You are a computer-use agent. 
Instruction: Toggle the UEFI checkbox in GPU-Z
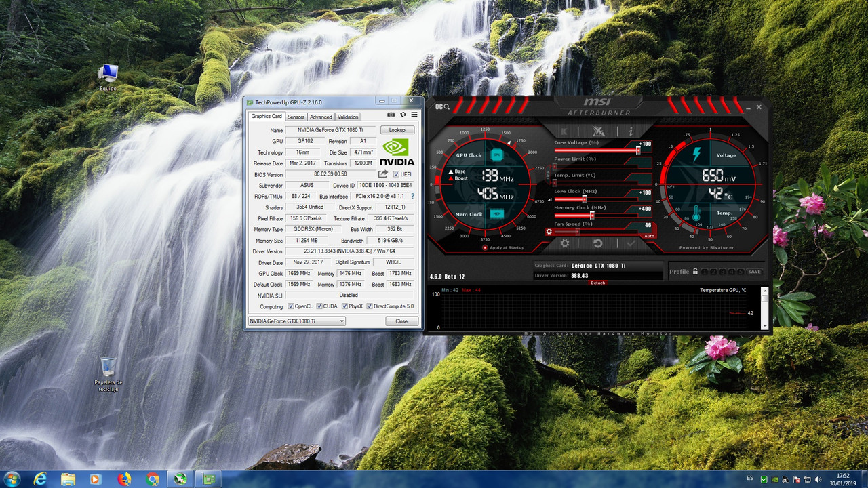(x=395, y=174)
